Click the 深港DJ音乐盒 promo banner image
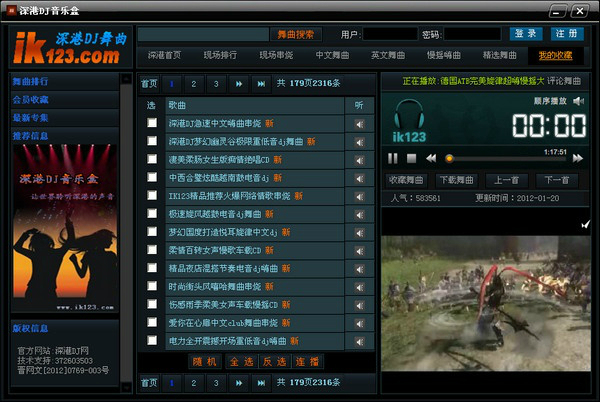The width and height of the screenshot is (600, 402). click(x=65, y=228)
